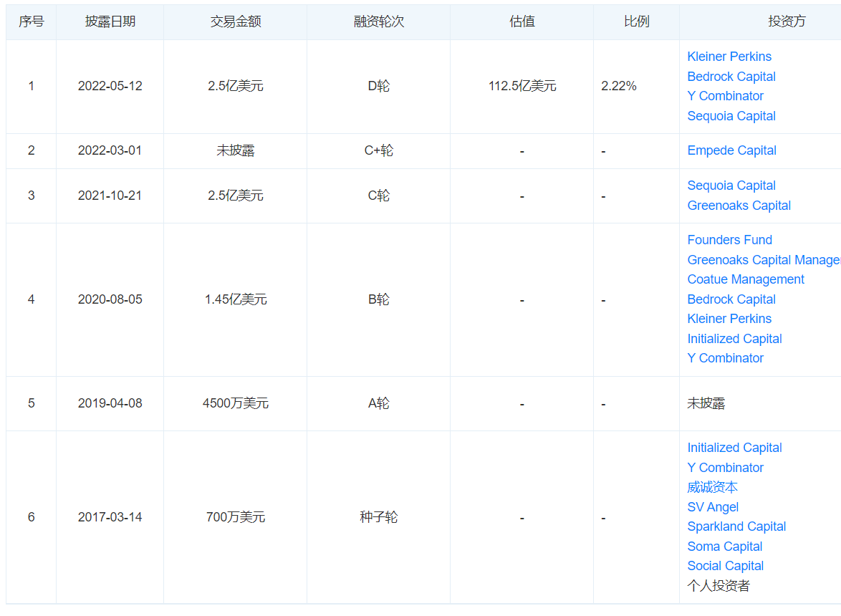
Task: Click the 披露日期 column header
Action: pyautogui.click(x=110, y=21)
